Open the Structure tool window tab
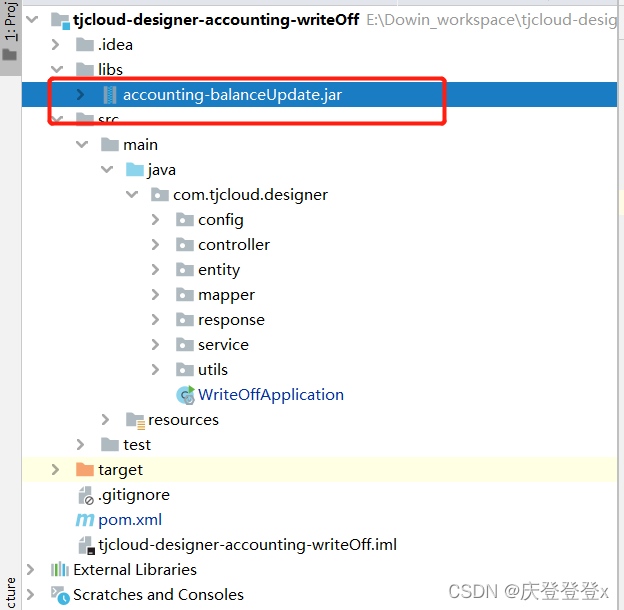This screenshot has width=624, height=610. 11,593
